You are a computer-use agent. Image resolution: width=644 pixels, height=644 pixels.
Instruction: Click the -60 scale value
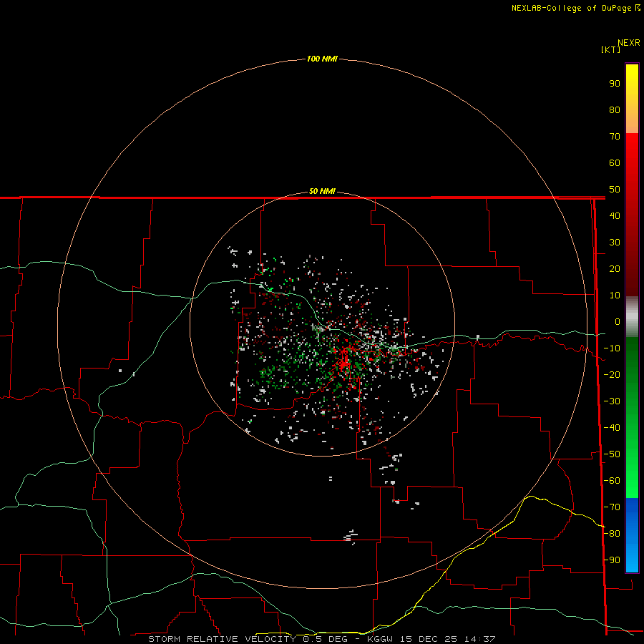click(612, 481)
